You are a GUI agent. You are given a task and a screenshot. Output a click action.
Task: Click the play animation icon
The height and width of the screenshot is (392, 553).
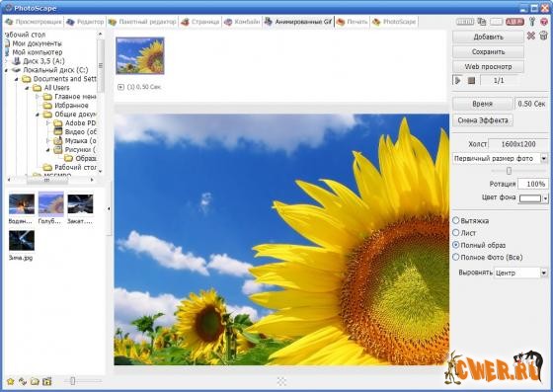[458, 80]
